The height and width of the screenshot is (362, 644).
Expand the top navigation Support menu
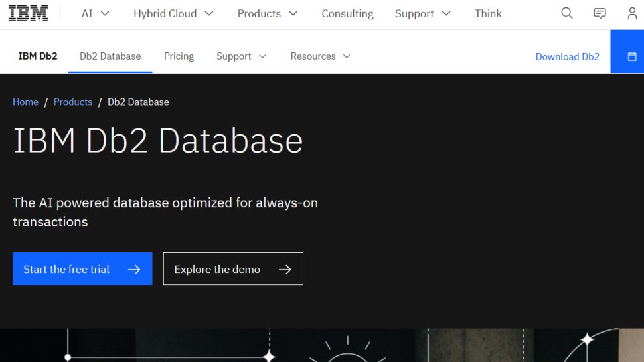tap(423, 13)
